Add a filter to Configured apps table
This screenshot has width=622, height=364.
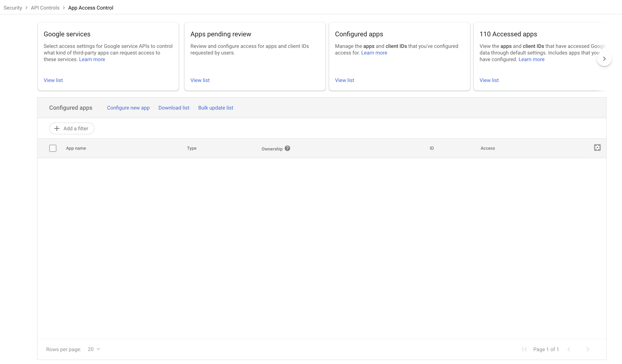pos(72,129)
